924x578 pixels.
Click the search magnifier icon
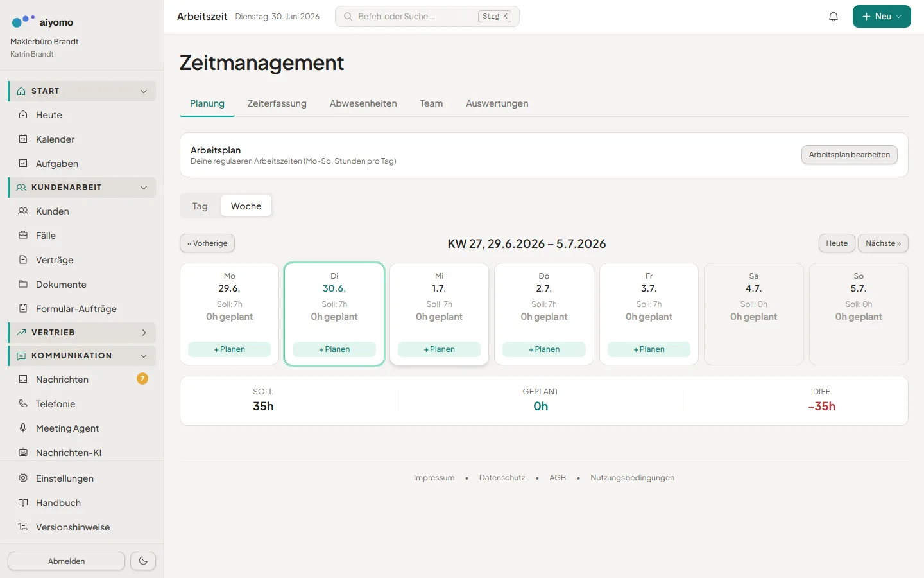point(348,17)
